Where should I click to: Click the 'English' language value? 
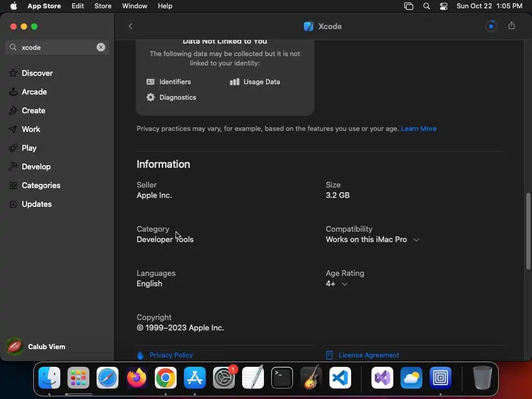(x=149, y=284)
